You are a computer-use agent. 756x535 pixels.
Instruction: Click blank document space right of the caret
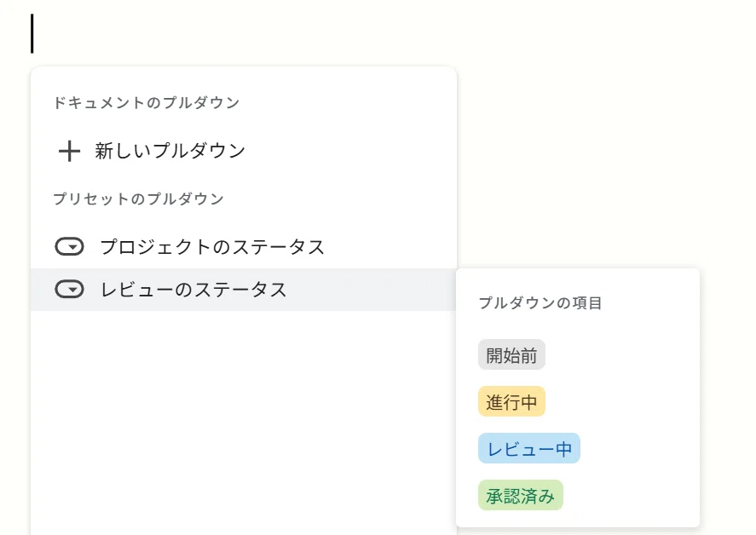tap(386, 33)
